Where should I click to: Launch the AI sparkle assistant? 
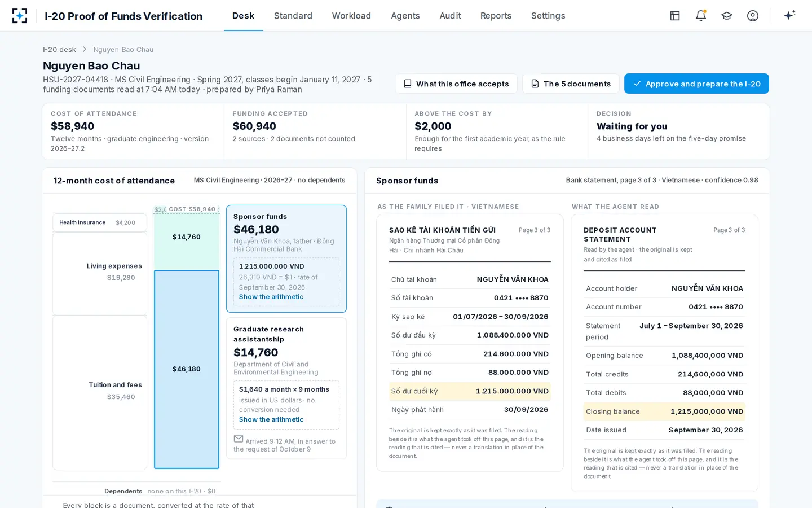point(789,15)
